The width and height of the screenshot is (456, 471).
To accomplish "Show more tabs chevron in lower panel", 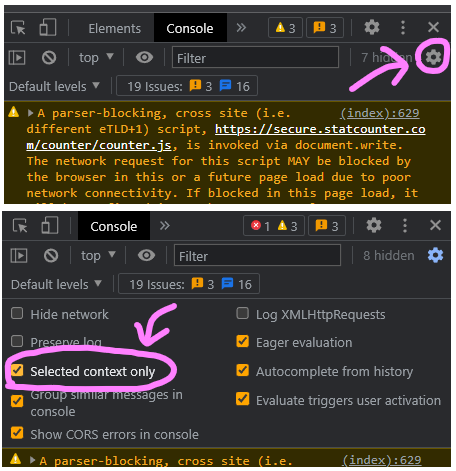I will [165, 226].
